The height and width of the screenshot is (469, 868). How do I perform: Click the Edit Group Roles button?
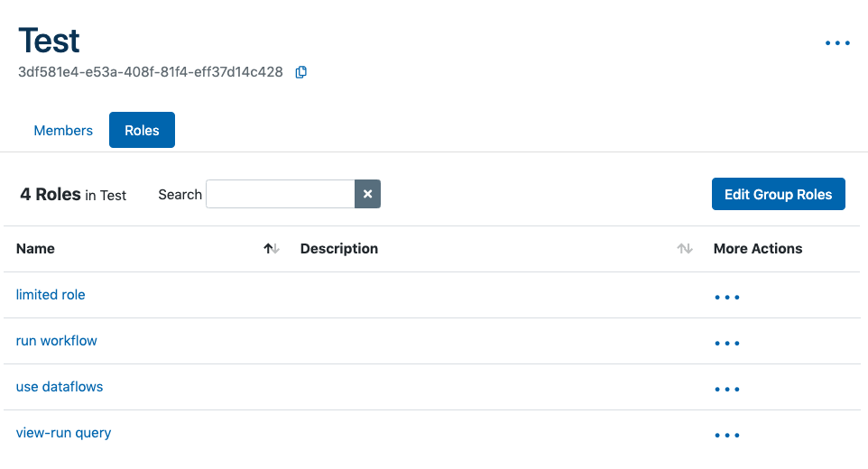(x=778, y=194)
